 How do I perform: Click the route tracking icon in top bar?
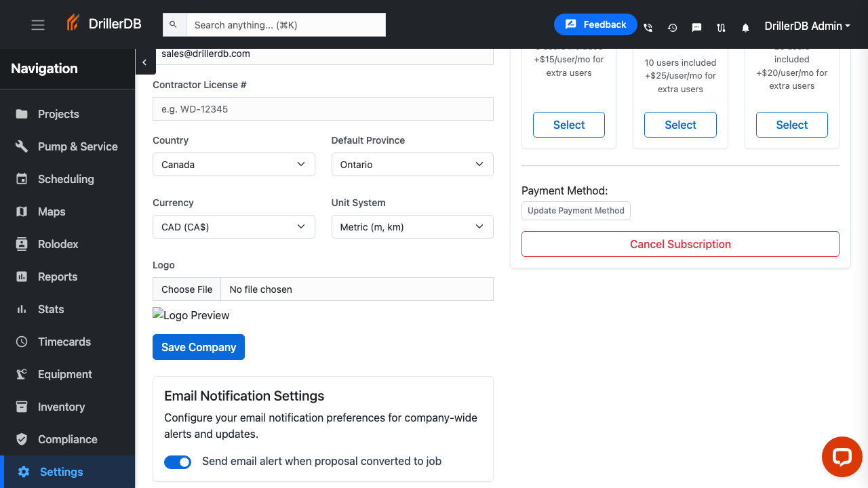(721, 27)
